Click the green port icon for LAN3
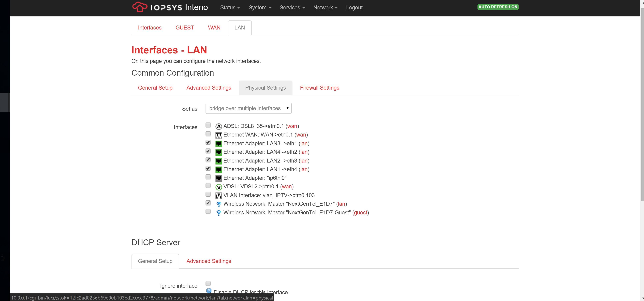The height and width of the screenshot is (301, 644). pyautogui.click(x=219, y=144)
